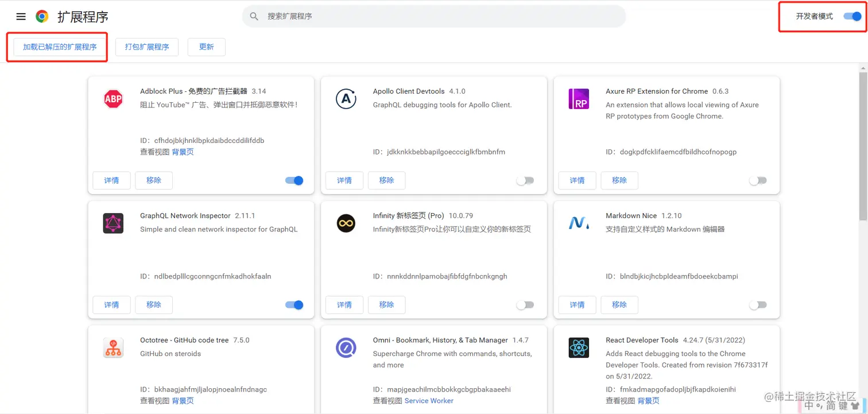Disable the Adblock Plus extension
Image resolution: width=868 pixels, height=414 pixels.
[x=294, y=180]
